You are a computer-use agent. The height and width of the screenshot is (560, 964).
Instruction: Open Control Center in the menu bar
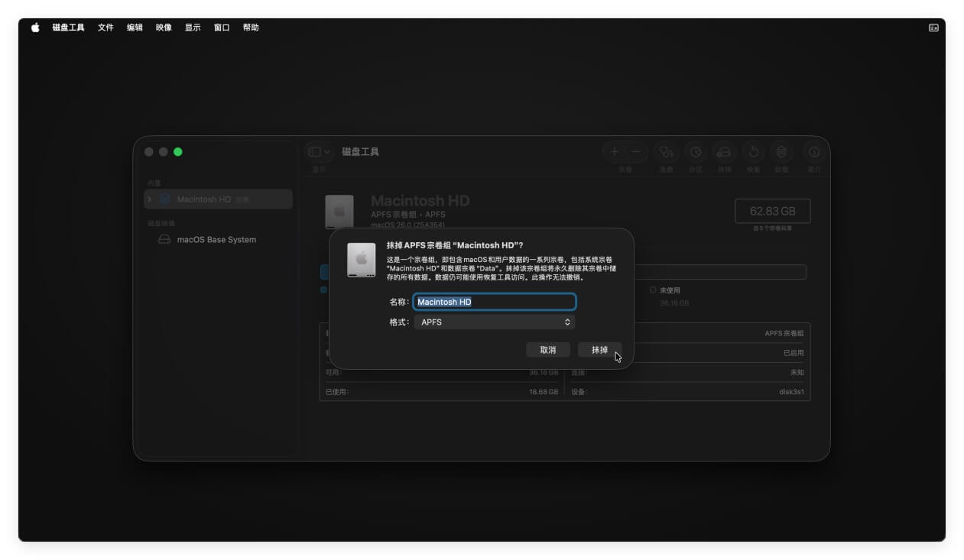933,28
